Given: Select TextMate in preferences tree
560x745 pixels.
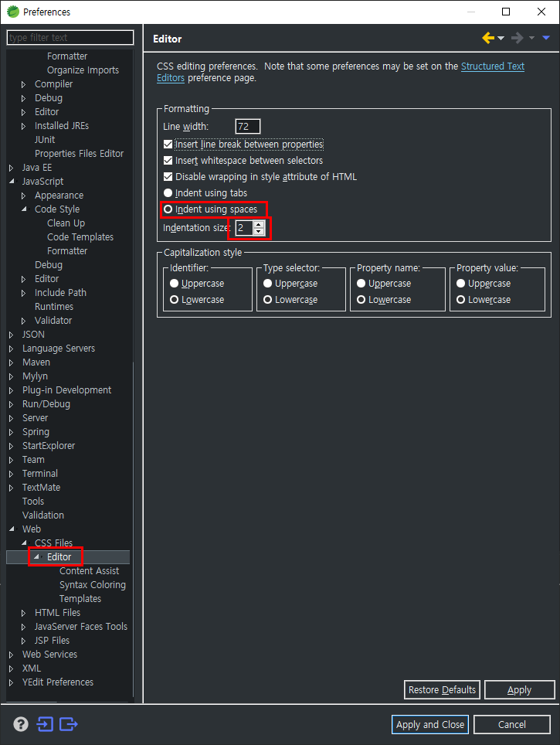Looking at the screenshot, I should pos(41,488).
